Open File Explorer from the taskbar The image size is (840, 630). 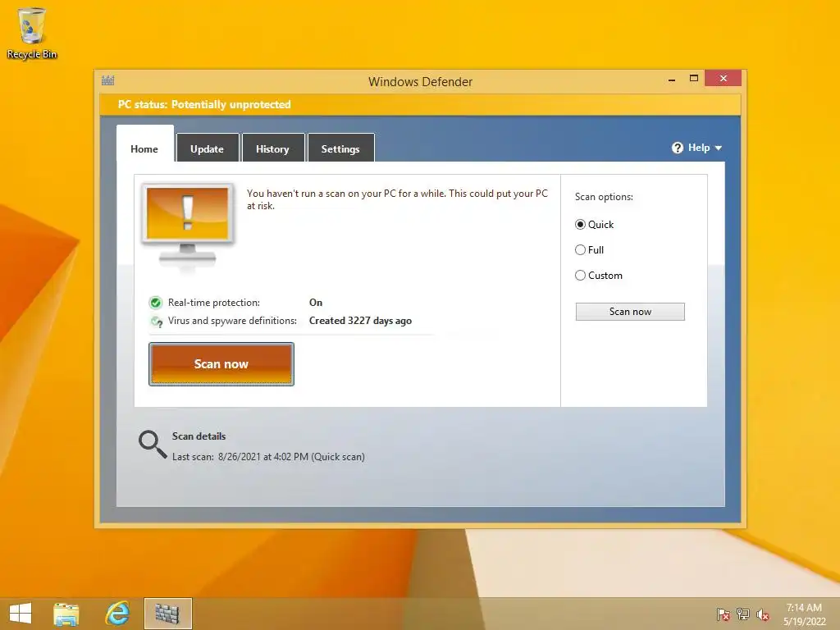(66, 614)
